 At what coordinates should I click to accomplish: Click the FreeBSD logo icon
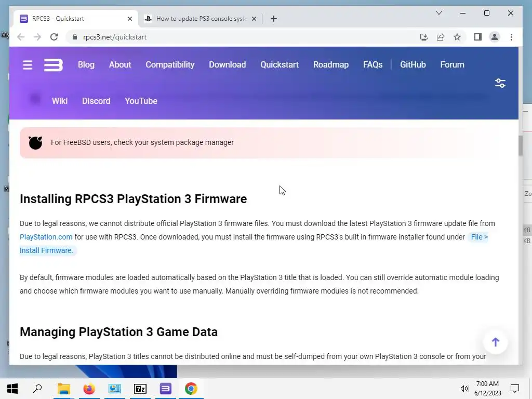pos(35,142)
